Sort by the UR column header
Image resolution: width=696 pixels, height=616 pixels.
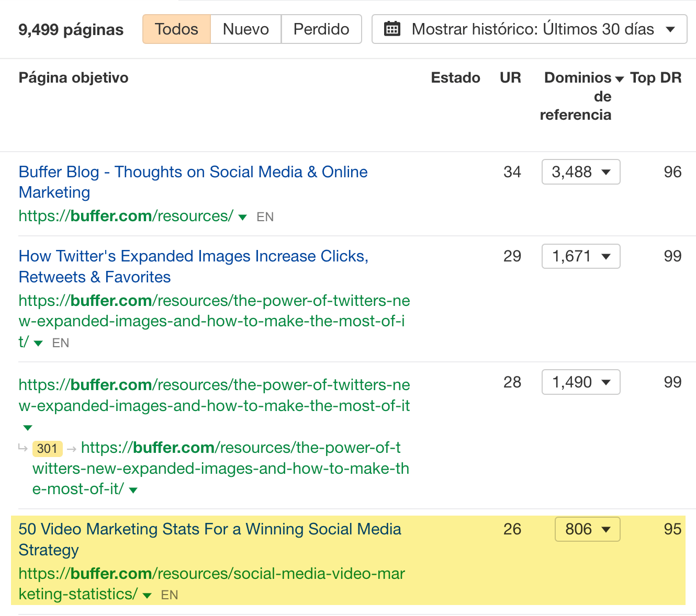tap(510, 78)
